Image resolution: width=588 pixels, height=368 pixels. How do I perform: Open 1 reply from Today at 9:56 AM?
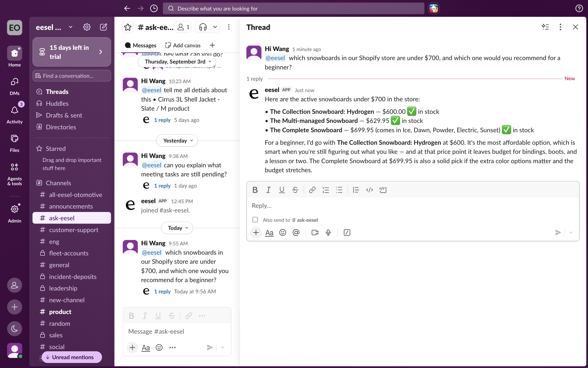[162, 292]
